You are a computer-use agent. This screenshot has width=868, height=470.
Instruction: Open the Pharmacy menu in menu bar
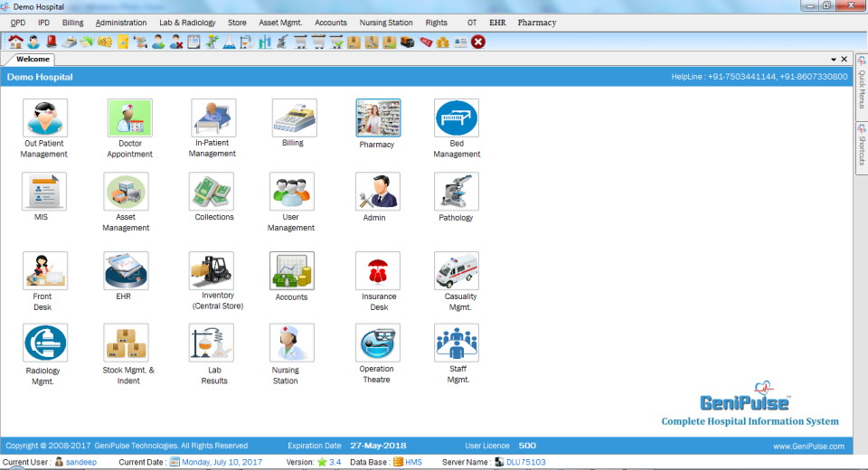(536, 23)
